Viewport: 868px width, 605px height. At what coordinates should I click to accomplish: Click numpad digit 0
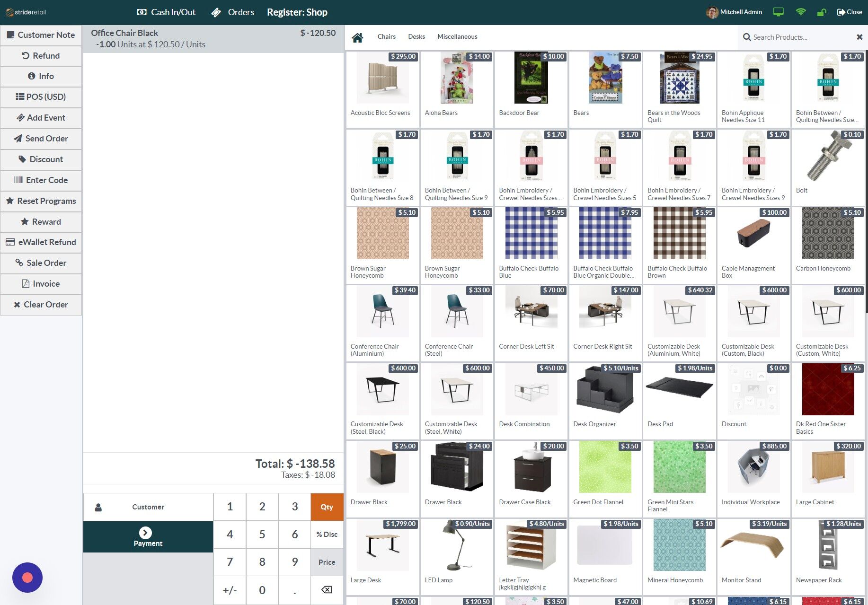tap(262, 590)
